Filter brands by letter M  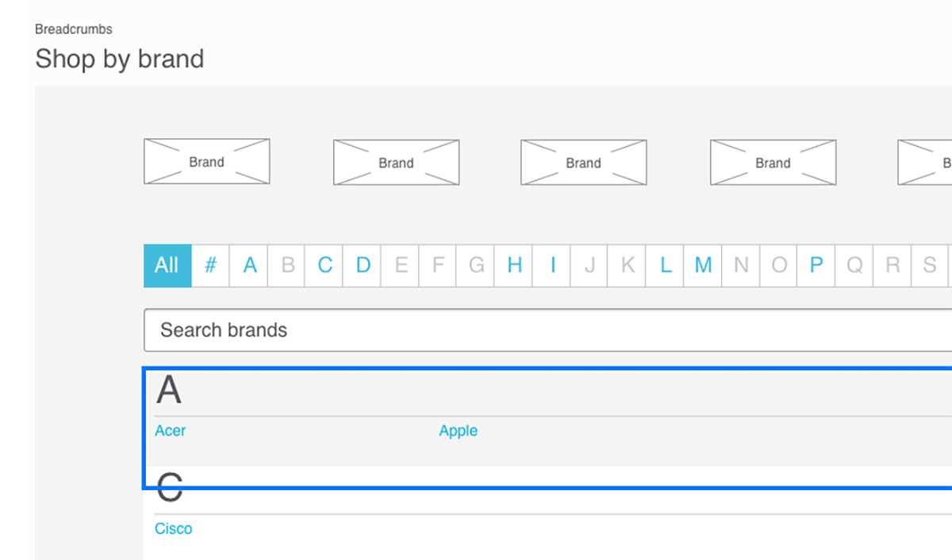pos(703,265)
